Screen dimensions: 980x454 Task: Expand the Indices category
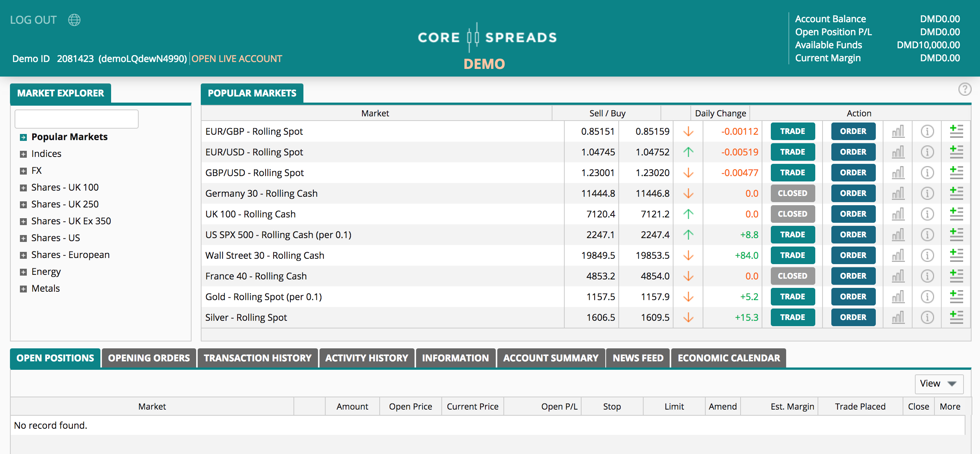(23, 154)
